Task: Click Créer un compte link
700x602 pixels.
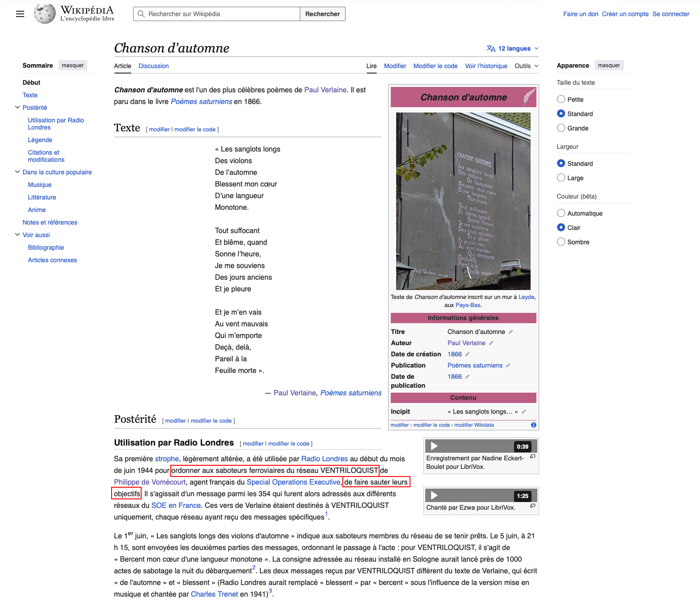Action: (626, 14)
